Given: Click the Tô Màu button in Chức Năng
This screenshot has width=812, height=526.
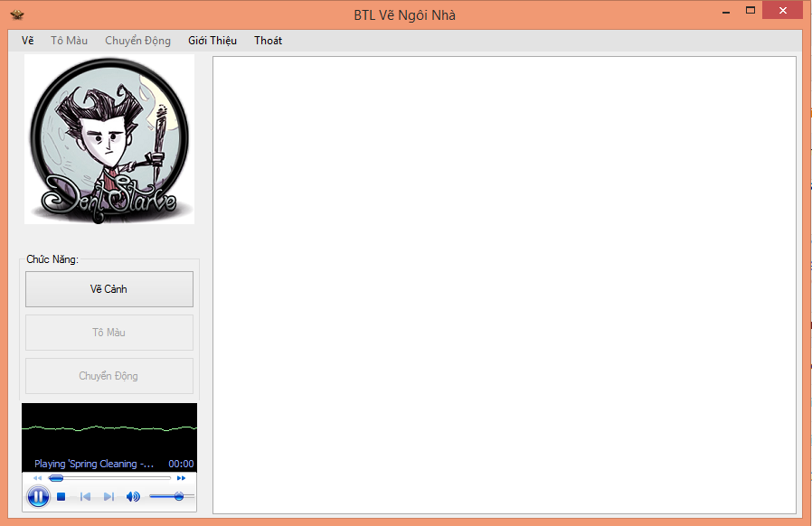Looking at the screenshot, I should point(109,333).
